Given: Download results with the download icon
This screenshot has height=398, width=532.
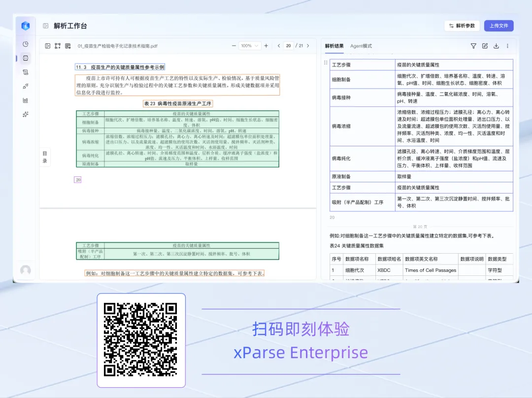Looking at the screenshot, I should (496, 46).
